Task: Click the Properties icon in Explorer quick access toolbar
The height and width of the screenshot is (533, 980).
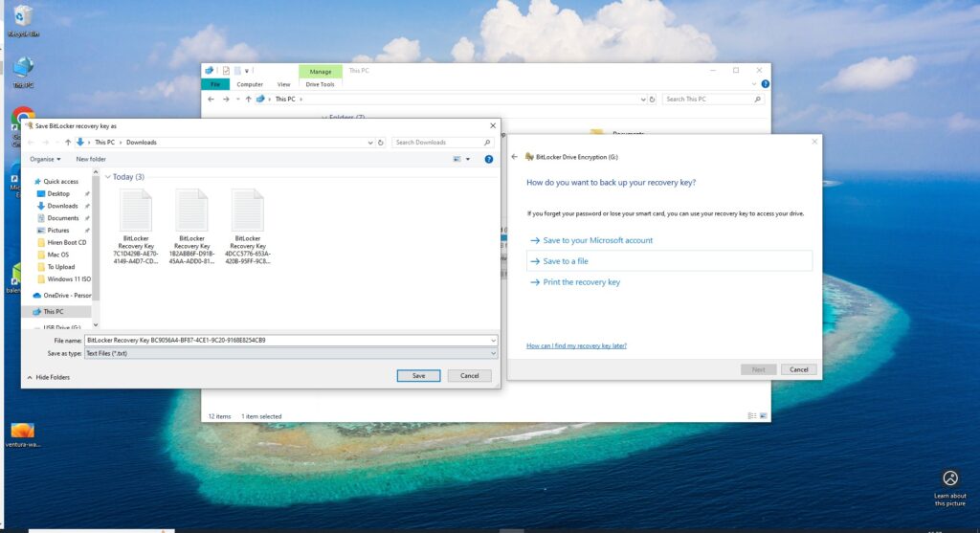Action: point(226,71)
